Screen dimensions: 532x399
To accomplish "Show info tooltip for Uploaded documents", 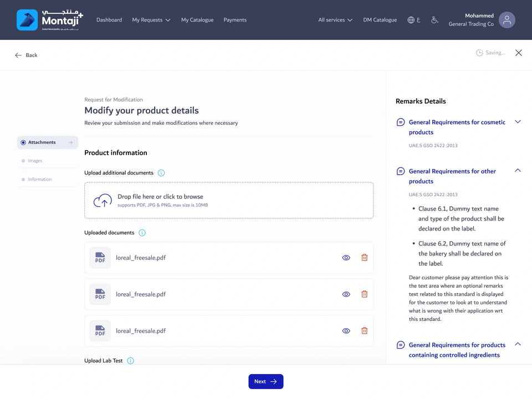I will point(142,233).
